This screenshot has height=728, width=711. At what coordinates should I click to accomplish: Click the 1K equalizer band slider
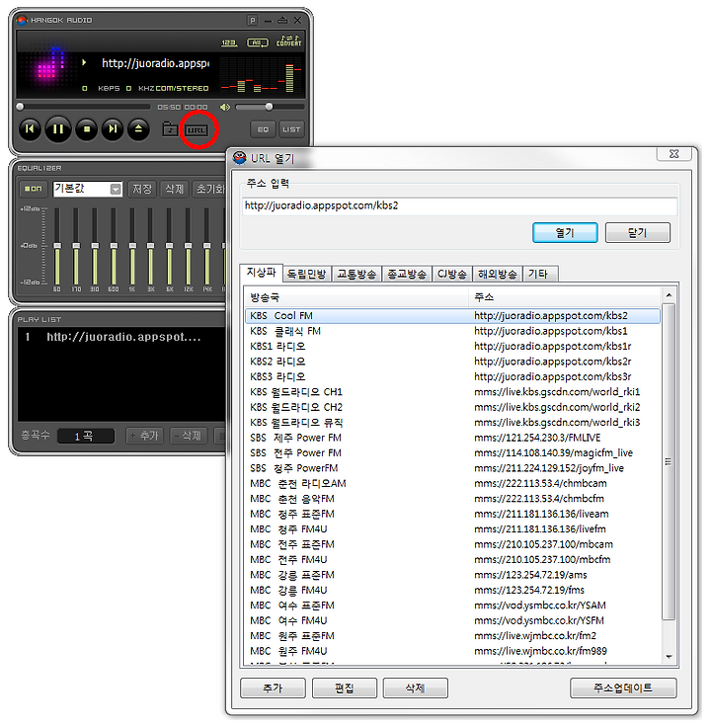coord(132,246)
